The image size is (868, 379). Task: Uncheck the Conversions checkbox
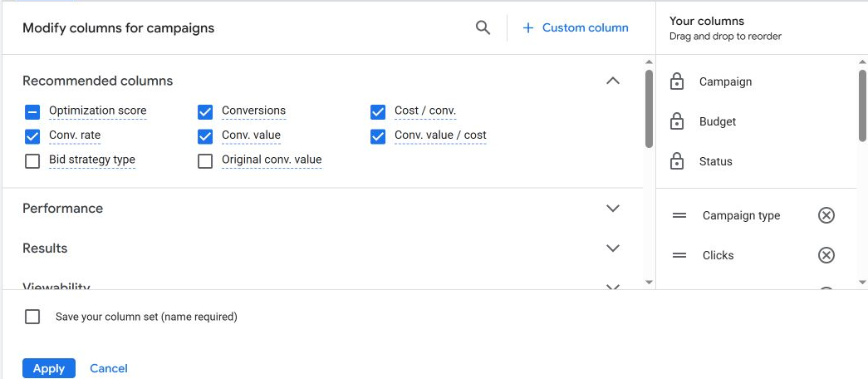click(x=205, y=112)
